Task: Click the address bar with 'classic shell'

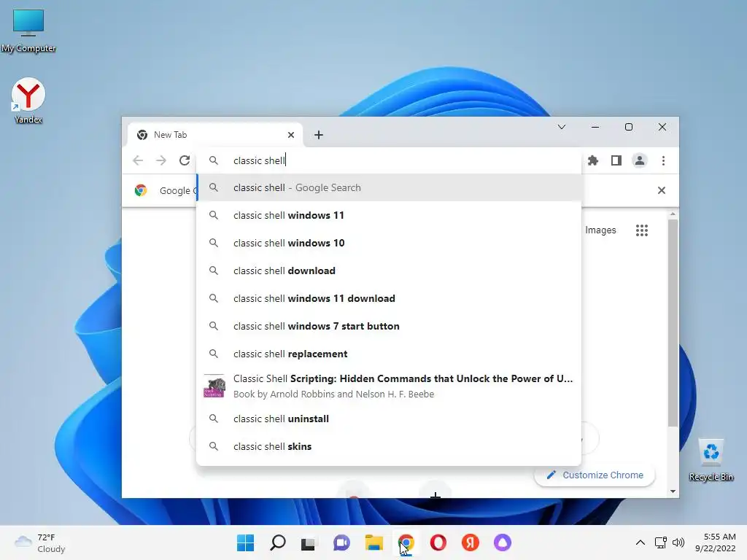Action: [x=389, y=160]
